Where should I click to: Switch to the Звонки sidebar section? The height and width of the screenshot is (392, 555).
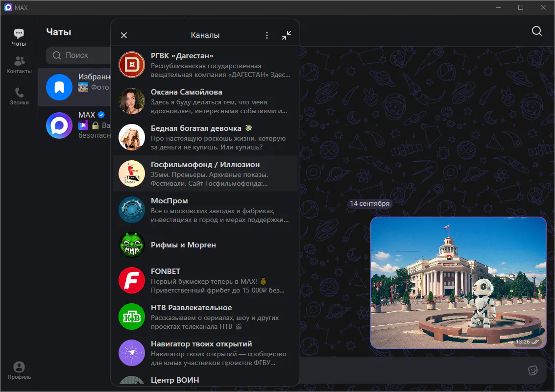pyautogui.click(x=19, y=97)
